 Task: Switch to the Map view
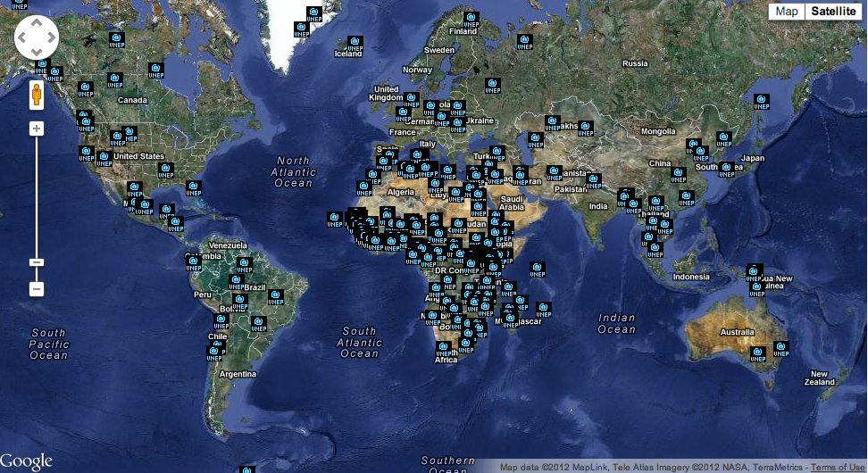point(786,12)
